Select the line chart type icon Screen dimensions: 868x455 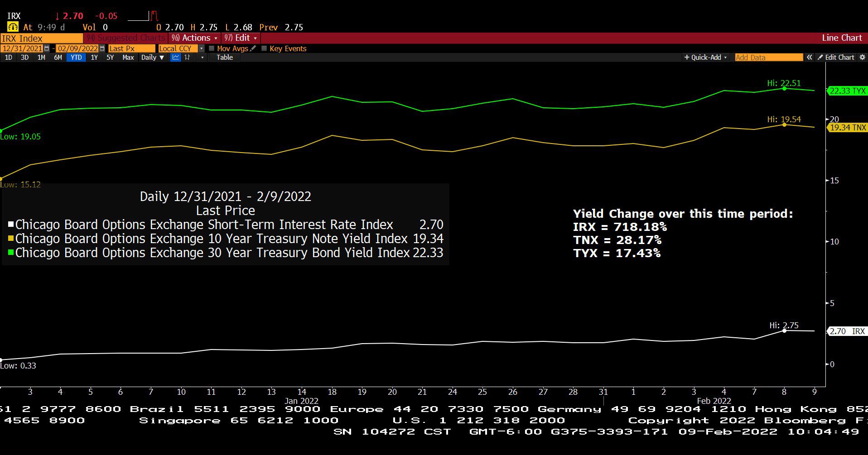coord(175,57)
